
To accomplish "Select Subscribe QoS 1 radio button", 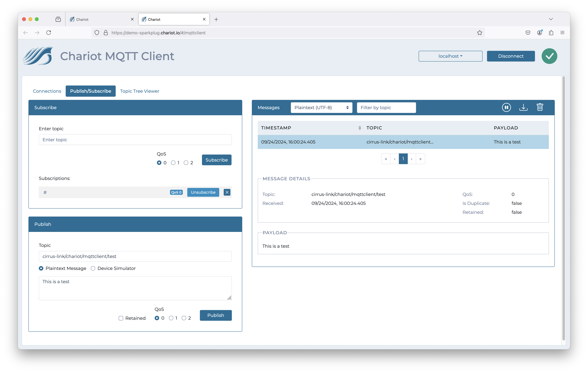I will (173, 163).
